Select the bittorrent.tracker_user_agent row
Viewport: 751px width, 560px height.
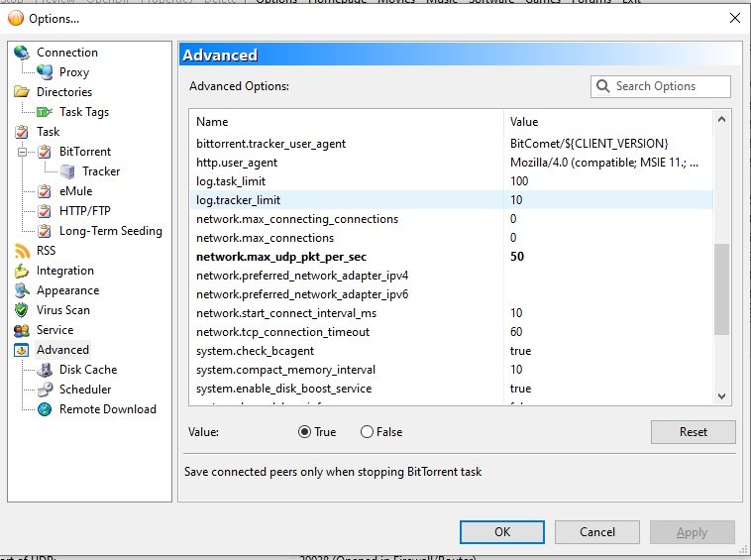[x=451, y=144]
